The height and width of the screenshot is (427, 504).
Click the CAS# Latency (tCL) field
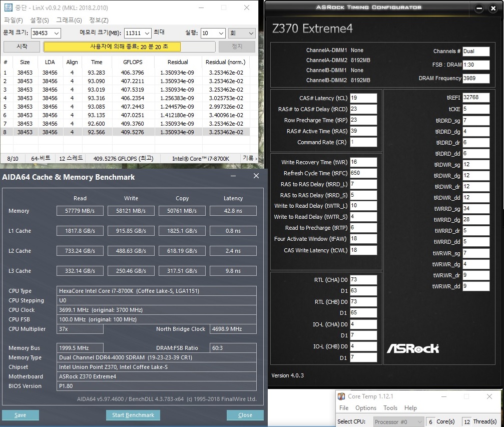pyautogui.click(x=363, y=98)
